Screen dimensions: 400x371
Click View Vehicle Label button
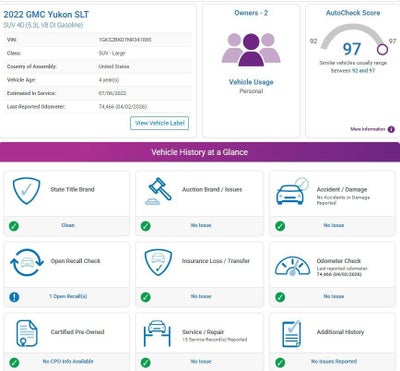click(x=160, y=123)
